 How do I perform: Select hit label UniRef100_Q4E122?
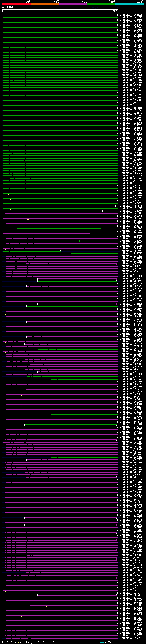click(131, 15)
